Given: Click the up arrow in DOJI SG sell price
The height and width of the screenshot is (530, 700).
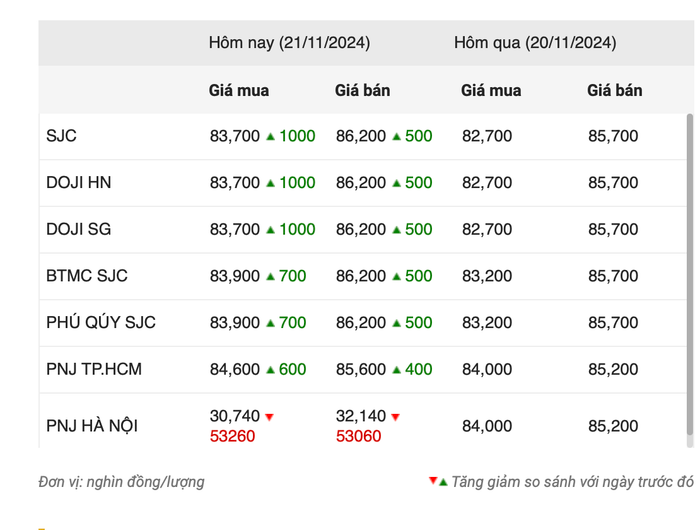Looking at the screenshot, I should coord(396,230).
